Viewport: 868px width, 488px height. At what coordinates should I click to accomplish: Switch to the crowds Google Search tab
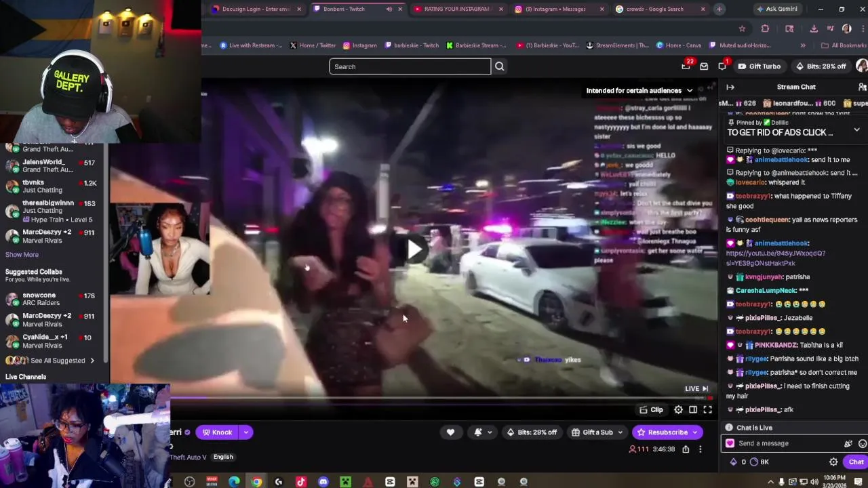click(659, 9)
